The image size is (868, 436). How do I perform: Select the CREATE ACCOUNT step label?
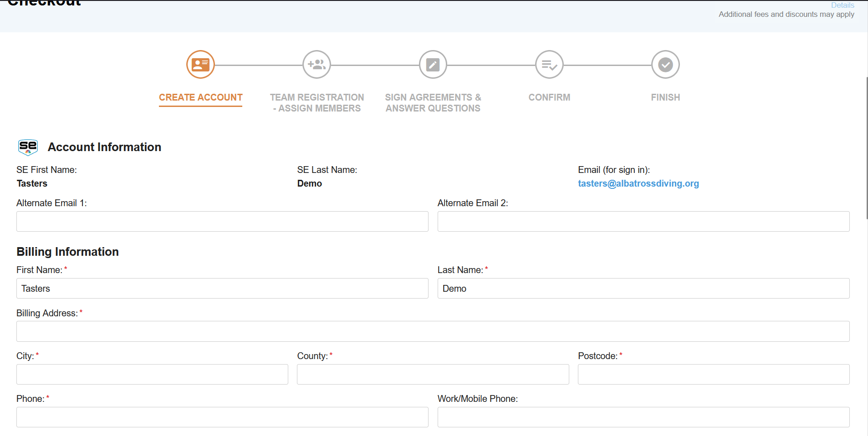click(x=200, y=97)
